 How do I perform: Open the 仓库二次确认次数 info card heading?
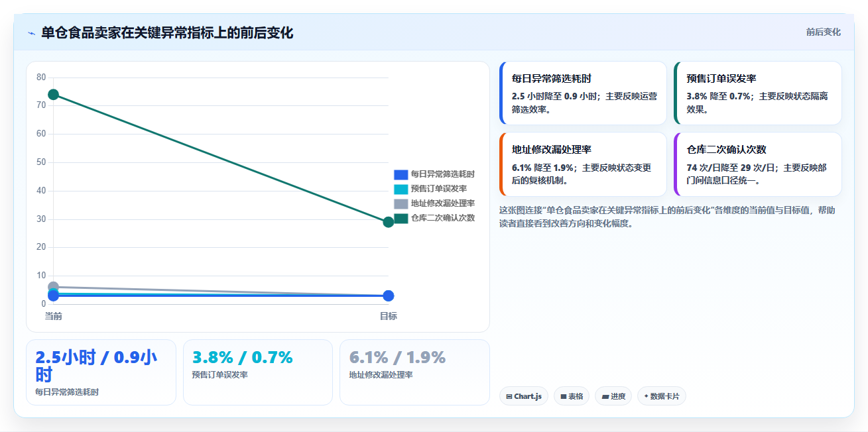[x=727, y=150]
